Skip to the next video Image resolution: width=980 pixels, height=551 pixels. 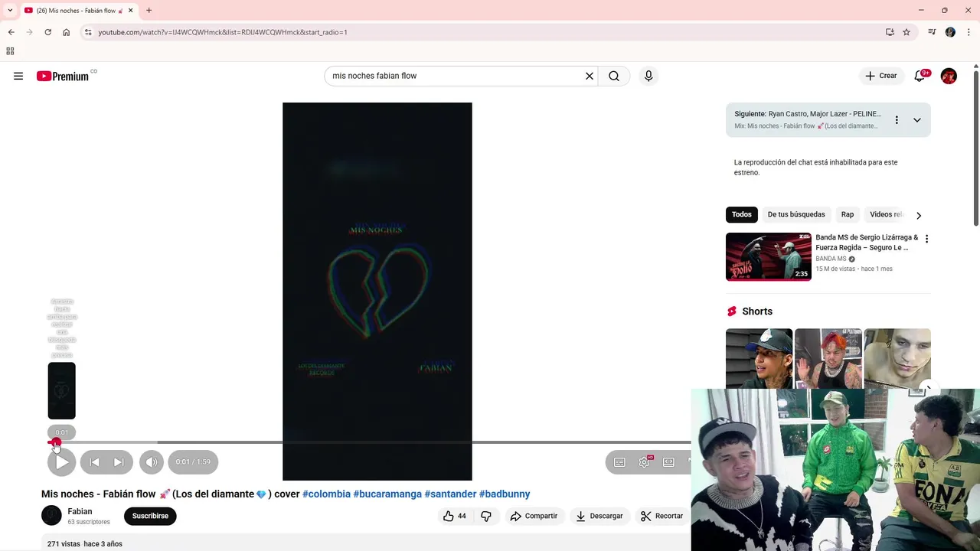click(x=119, y=462)
